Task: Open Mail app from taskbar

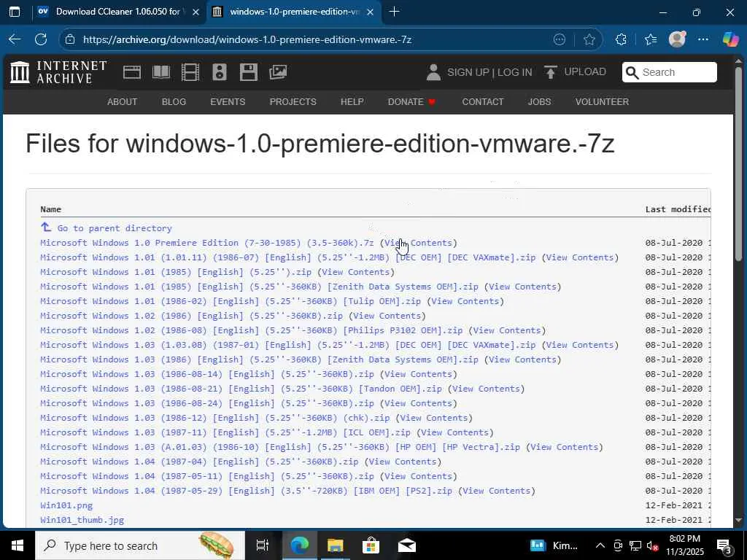Action: (407, 545)
